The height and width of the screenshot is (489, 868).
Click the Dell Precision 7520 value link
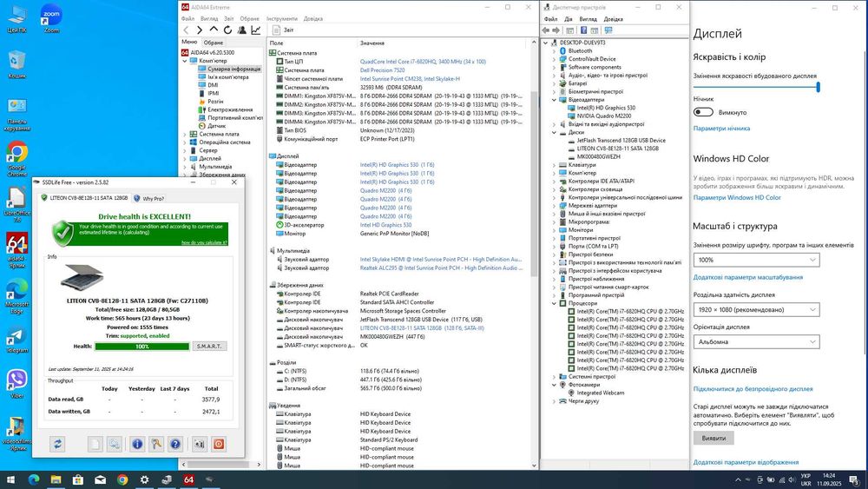(x=383, y=70)
